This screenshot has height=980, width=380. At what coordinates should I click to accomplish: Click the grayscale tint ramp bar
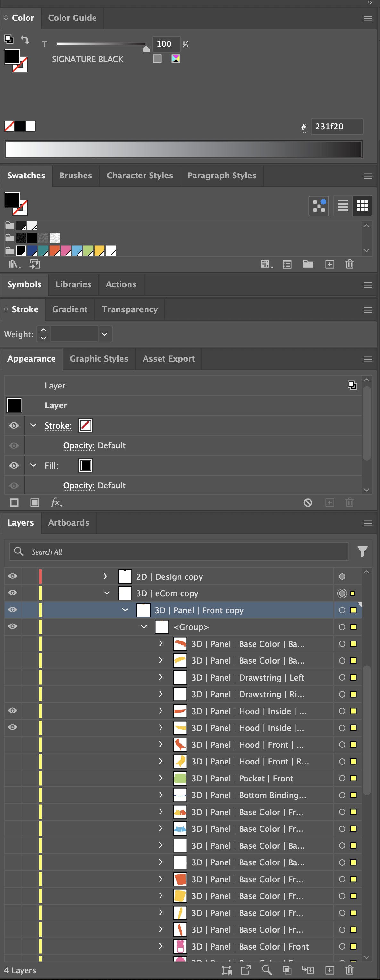click(x=183, y=149)
